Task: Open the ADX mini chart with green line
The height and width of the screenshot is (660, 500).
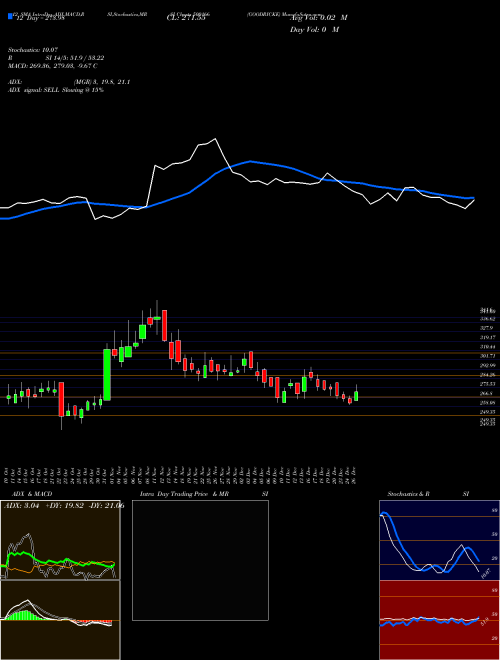Action: 60,540
